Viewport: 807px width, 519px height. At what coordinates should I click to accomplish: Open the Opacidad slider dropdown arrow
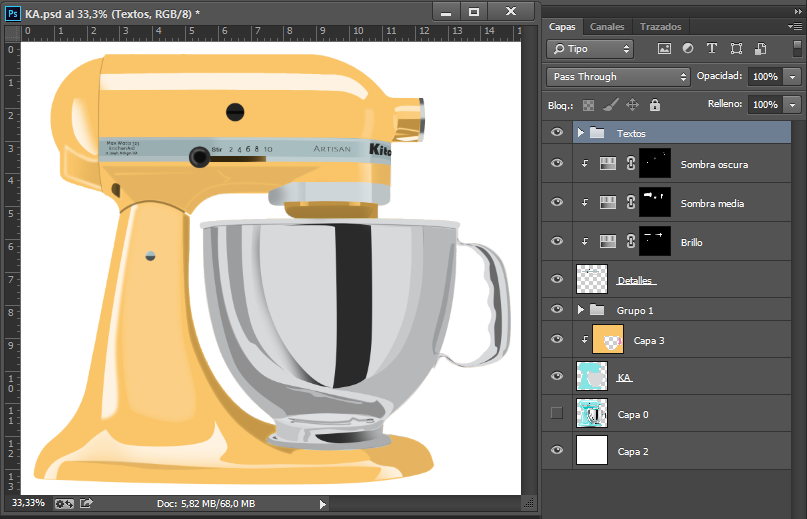coord(793,76)
